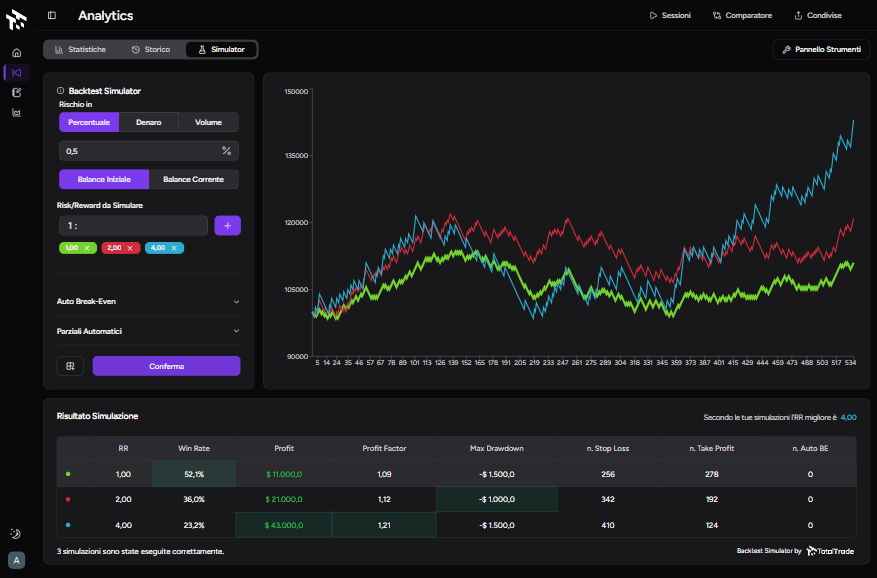This screenshot has width=877, height=578.
Task: Open Sessioni from the top bar
Action: (x=670, y=16)
